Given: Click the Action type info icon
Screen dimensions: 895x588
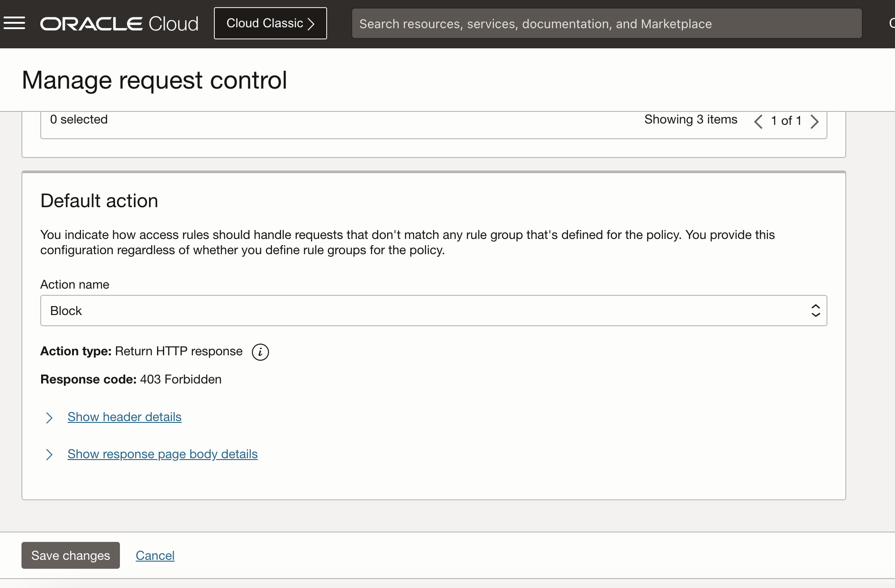Looking at the screenshot, I should coord(260,352).
